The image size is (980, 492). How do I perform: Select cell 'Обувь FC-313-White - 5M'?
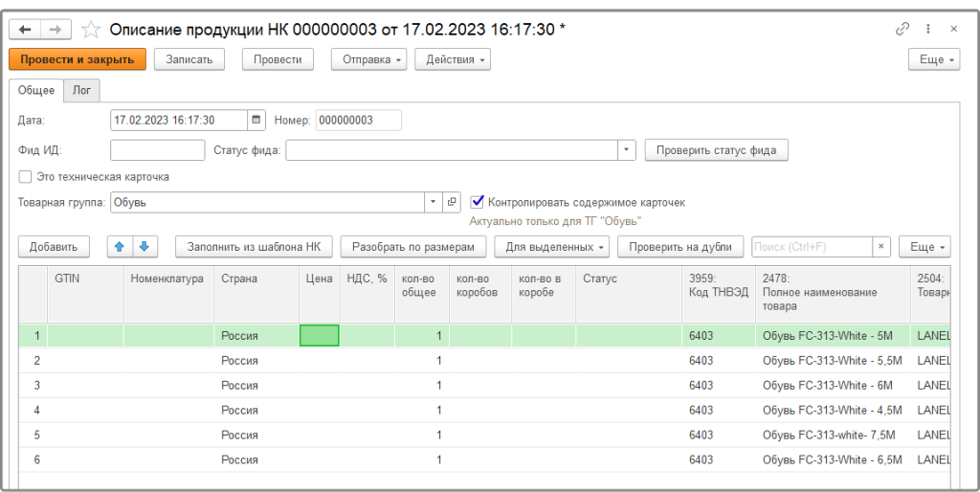coord(833,336)
